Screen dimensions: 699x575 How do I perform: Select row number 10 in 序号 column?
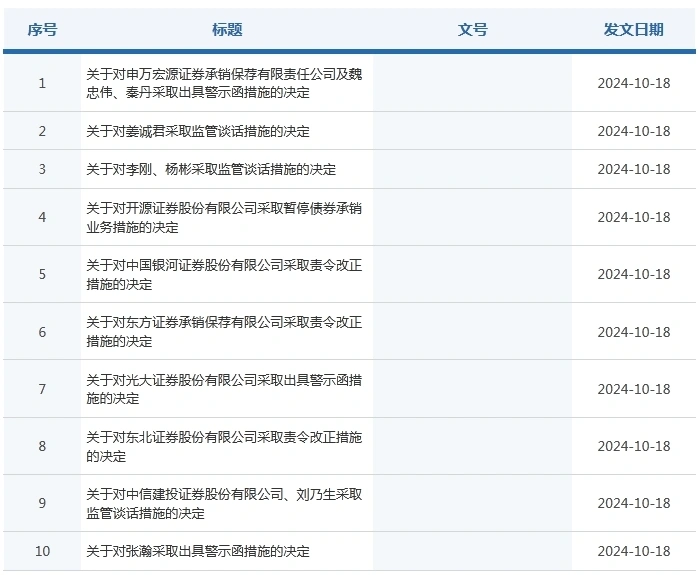pos(42,551)
